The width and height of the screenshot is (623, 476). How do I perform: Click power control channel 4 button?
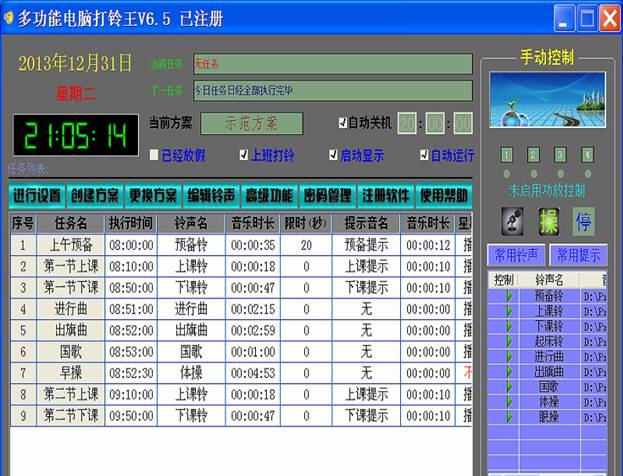[587, 155]
